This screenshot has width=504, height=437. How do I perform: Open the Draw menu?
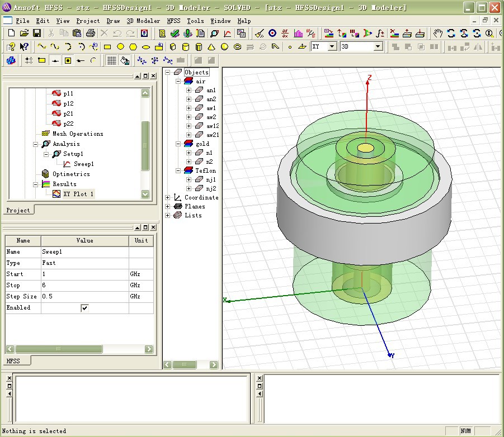coord(113,21)
